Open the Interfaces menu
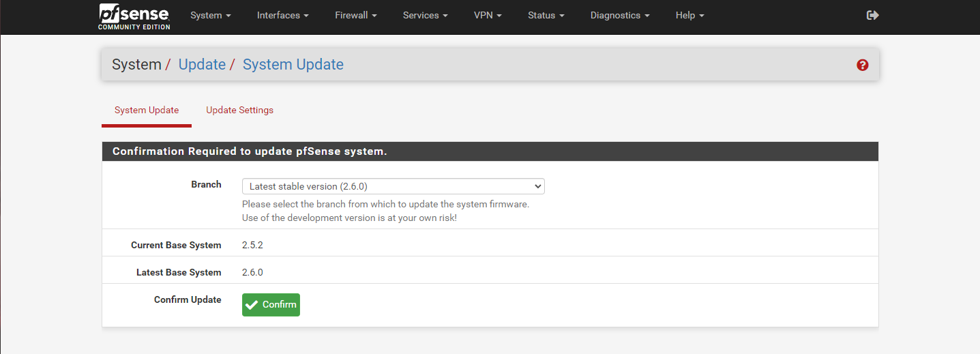Viewport: 980px width, 354px height. (x=283, y=15)
